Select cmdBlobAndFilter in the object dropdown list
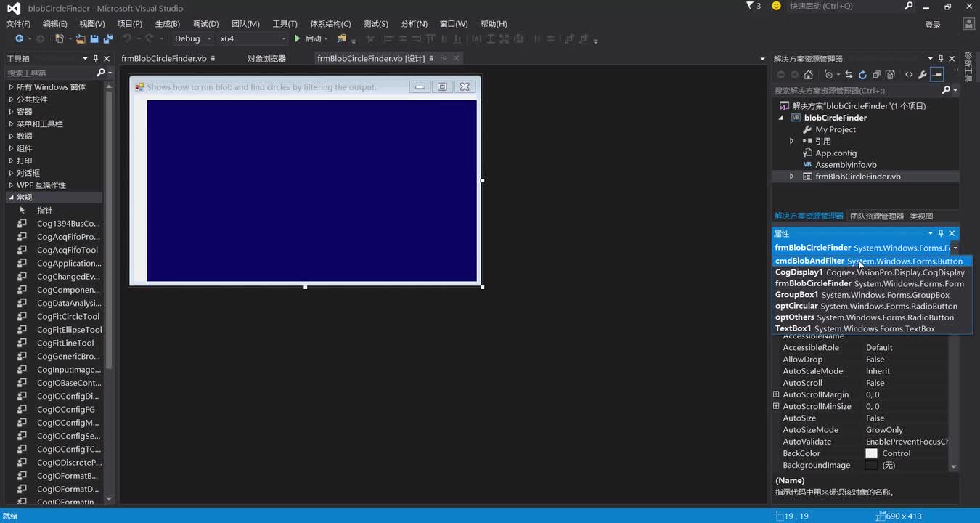 coord(871,261)
